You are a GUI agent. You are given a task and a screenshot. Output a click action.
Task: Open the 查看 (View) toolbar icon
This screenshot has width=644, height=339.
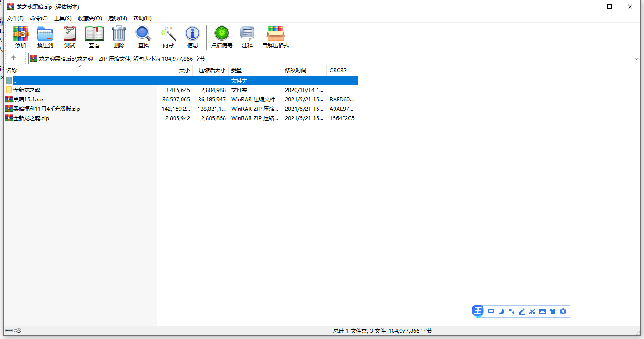coord(94,37)
